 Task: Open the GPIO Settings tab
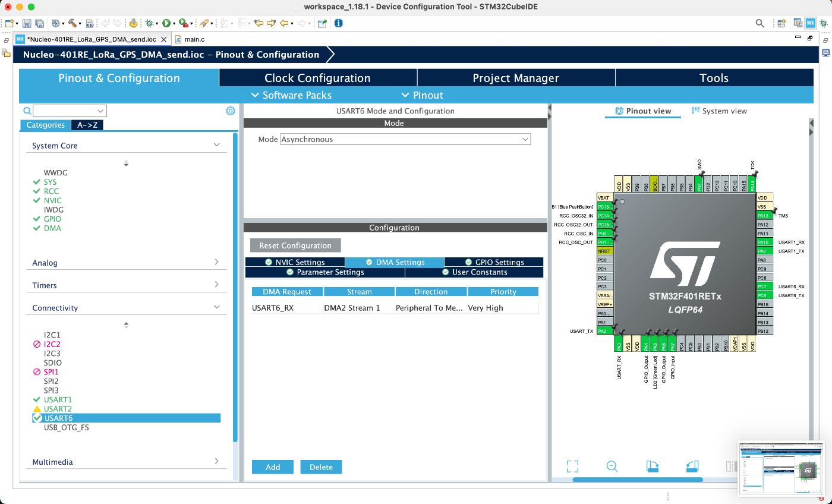coord(494,262)
